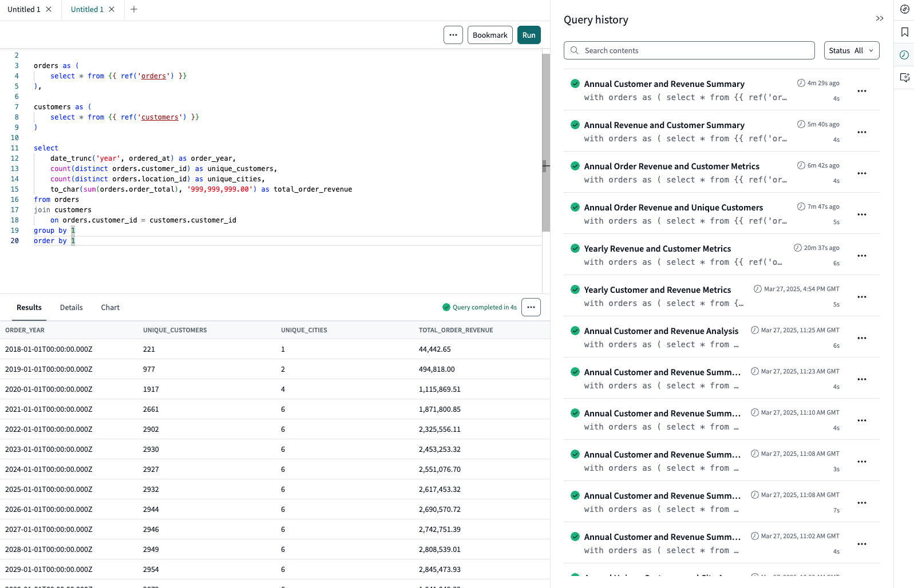914x588 pixels.
Task: Close the second Untitled 1 tab
Action: 112,9
